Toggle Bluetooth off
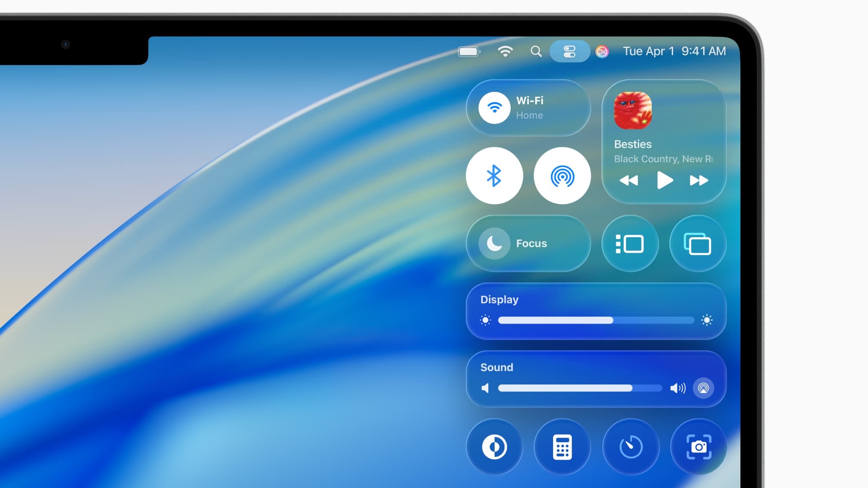 click(494, 175)
